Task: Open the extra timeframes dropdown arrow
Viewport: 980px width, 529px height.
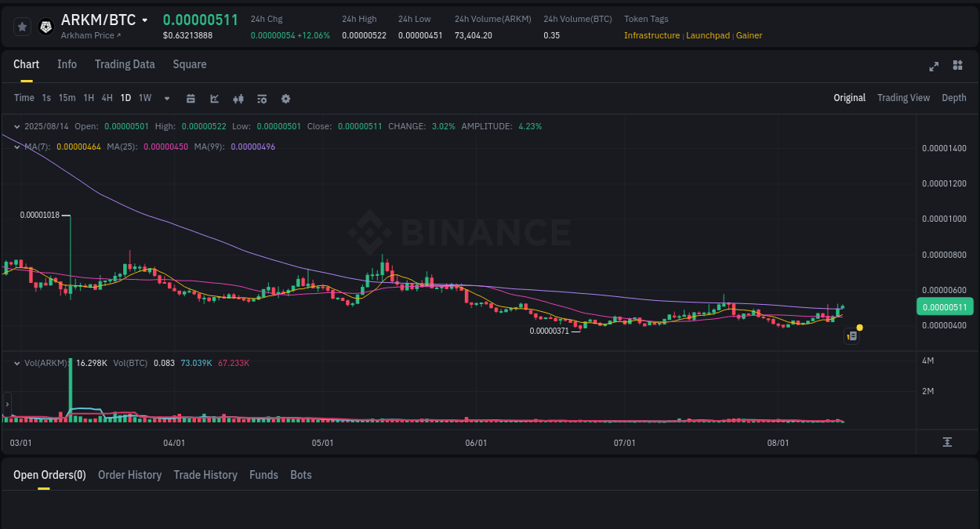Action: coord(166,98)
